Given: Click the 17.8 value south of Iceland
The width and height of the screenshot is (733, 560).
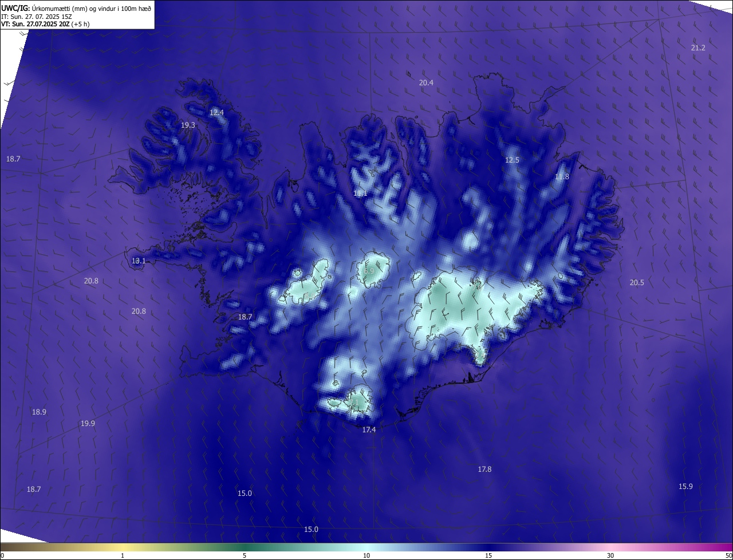Looking at the screenshot, I should tap(484, 469).
